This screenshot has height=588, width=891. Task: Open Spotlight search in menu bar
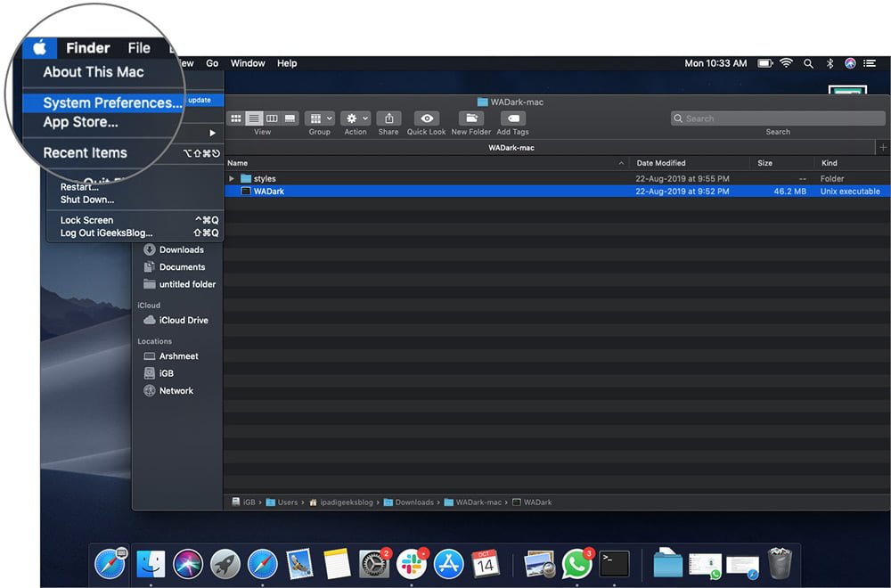coord(808,63)
